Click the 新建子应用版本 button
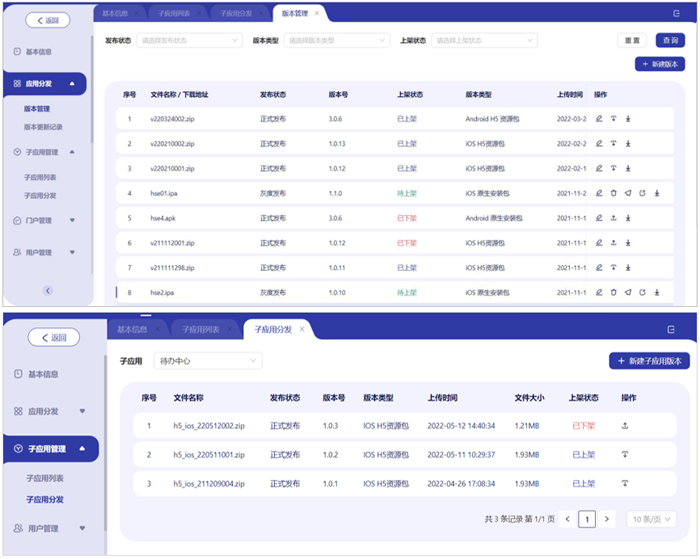 tap(649, 360)
